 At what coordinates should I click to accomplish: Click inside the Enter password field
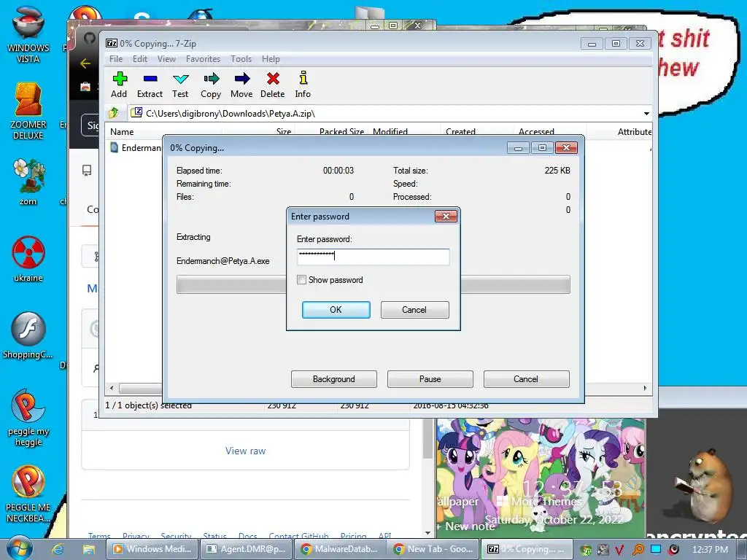[x=373, y=257]
